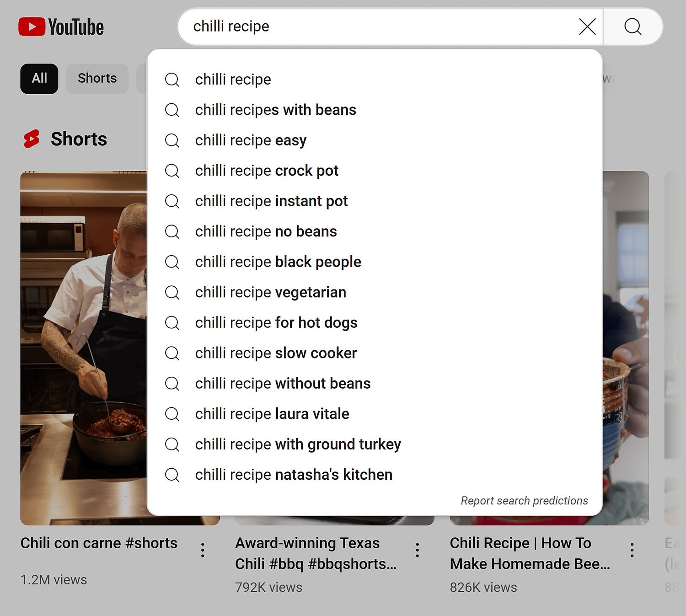Click the red Shorts section icon

click(32, 139)
